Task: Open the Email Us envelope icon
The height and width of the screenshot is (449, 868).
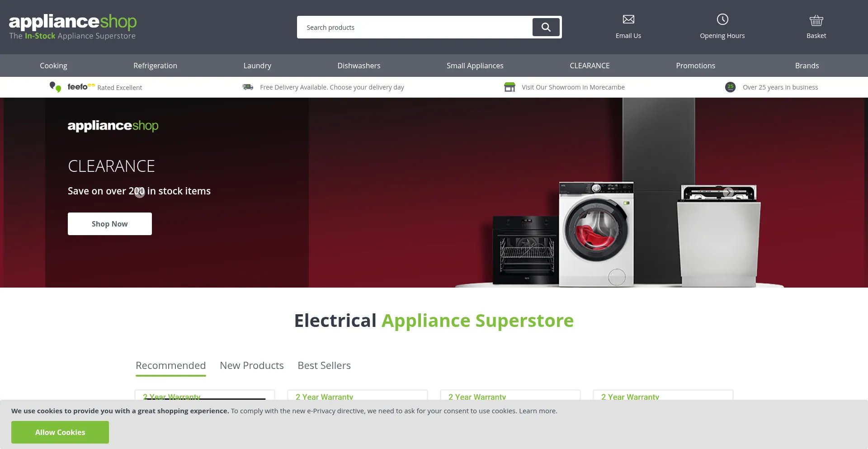Action: point(628,19)
